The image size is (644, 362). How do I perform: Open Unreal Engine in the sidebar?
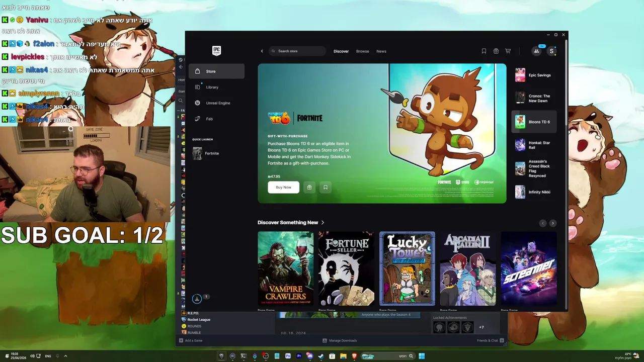(216, 103)
